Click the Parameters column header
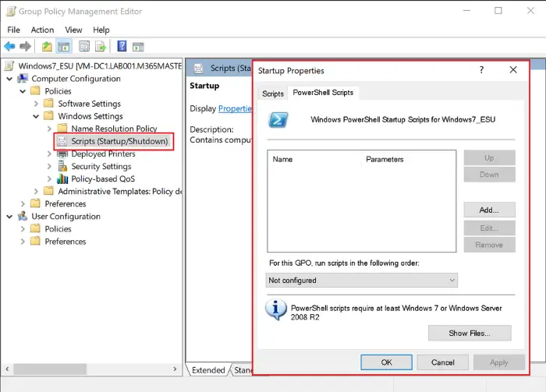This screenshot has height=392, width=546. pos(385,159)
